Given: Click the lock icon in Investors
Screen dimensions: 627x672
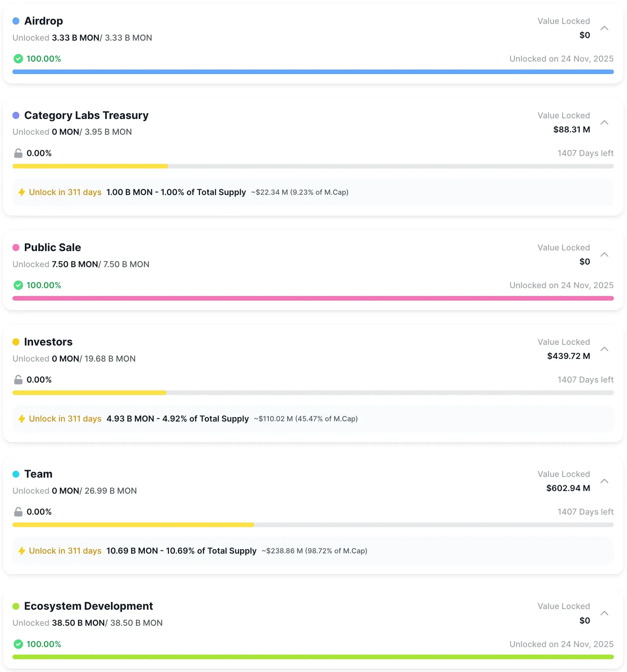Looking at the screenshot, I should pyautogui.click(x=18, y=380).
